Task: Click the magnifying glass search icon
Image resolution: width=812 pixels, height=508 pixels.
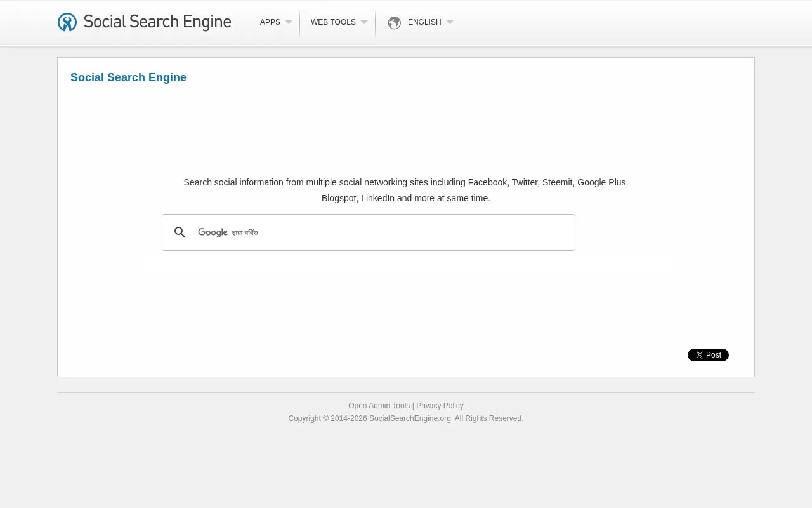Action: [x=180, y=232]
